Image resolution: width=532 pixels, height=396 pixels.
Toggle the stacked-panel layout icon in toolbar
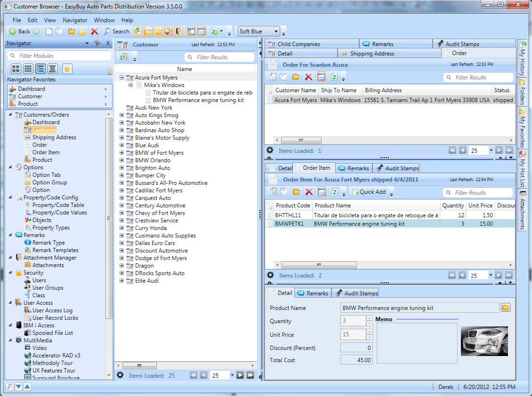tap(202, 31)
